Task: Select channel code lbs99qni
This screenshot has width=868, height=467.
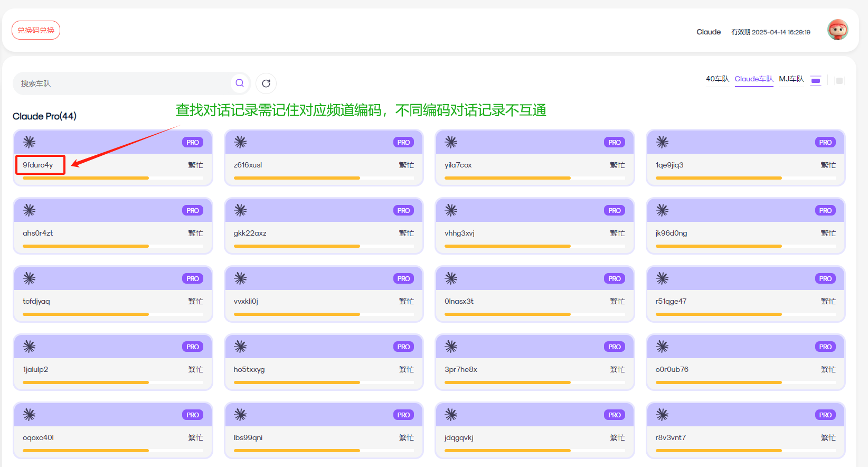Action: (x=248, y=437)
